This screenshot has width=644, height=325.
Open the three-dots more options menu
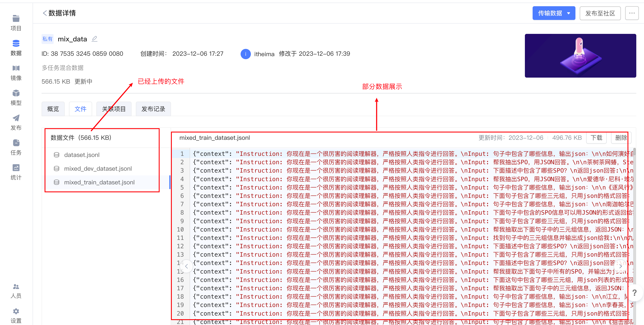click(x=632, y=13)
